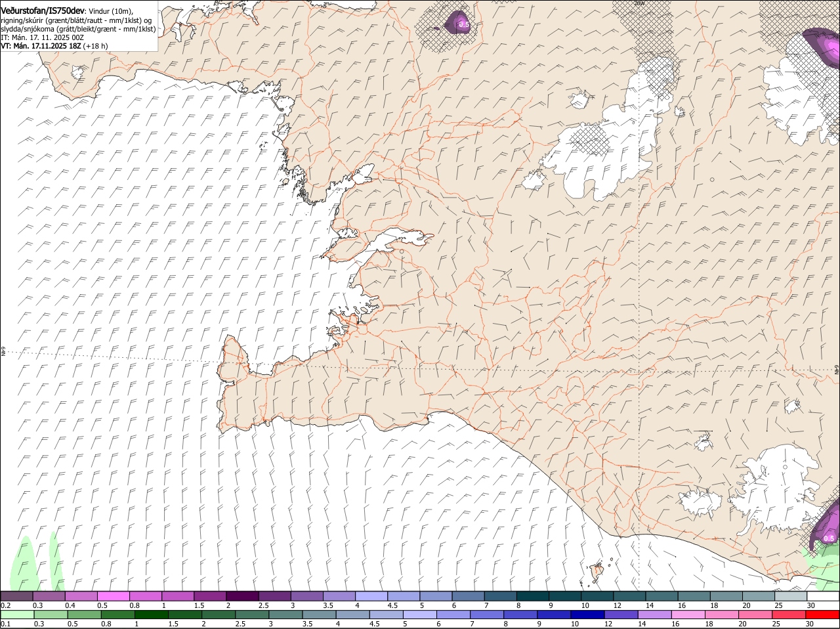840x629 pixels.
Task: Click the Veðurstofan/IS750dev title text
Action: 42,11
